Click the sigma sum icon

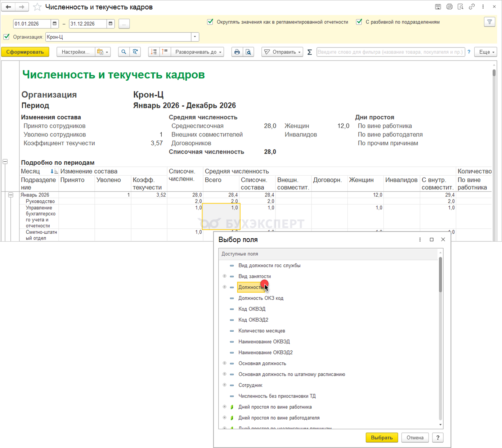click(x=309, y=52)
